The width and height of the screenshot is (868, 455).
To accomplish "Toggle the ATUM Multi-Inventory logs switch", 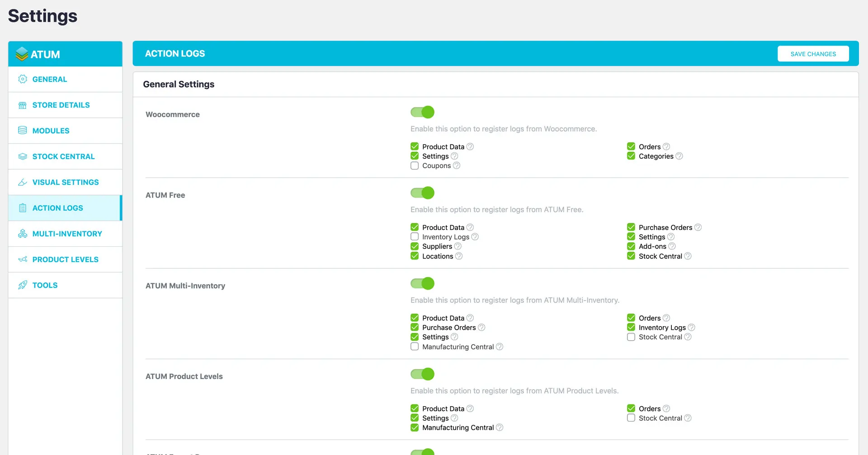I will [422, 283].
